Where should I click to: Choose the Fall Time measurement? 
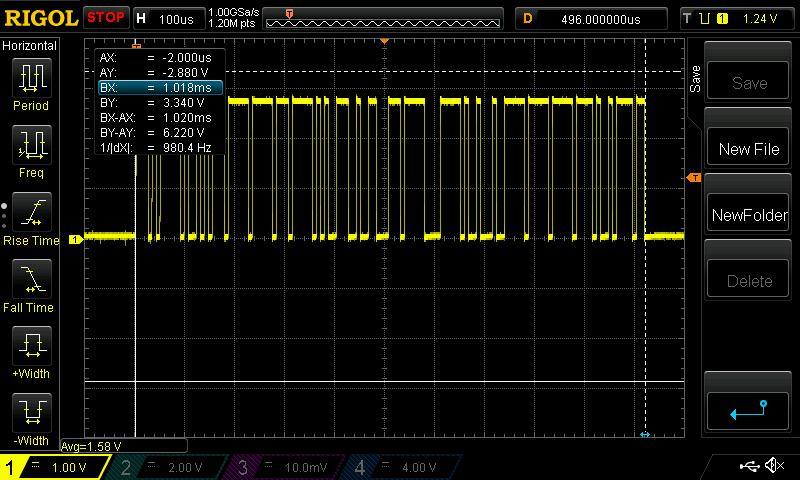click(x=31, y=280)
